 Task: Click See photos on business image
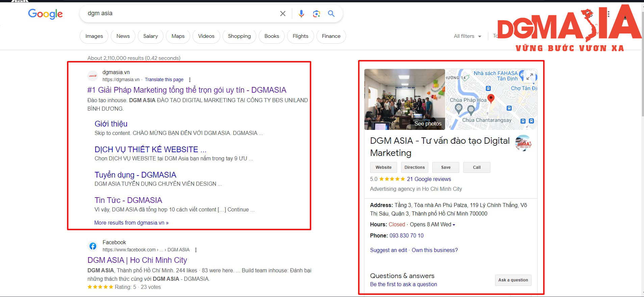coord(428,124)
